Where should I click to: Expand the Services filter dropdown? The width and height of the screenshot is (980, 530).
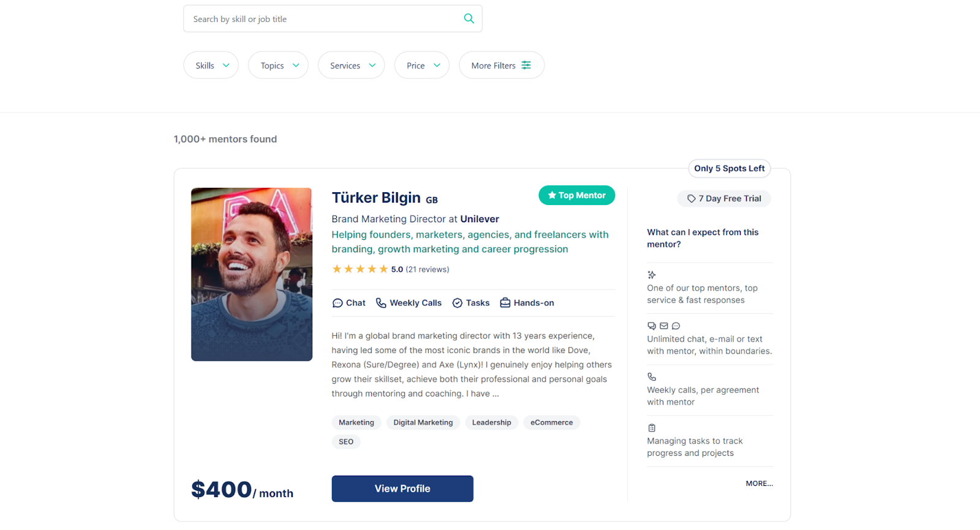coord(352,65)
